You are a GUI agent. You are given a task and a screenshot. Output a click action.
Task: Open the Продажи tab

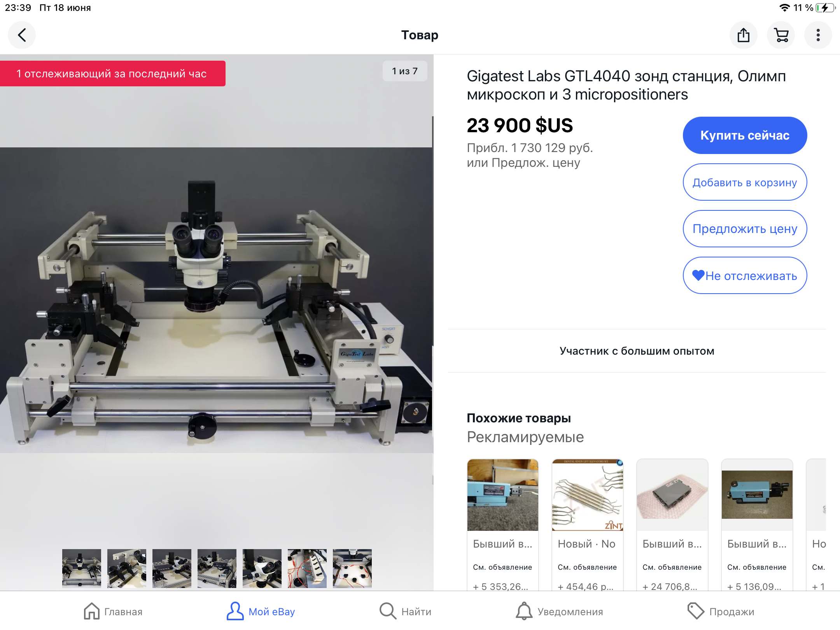tap(721, 611)
